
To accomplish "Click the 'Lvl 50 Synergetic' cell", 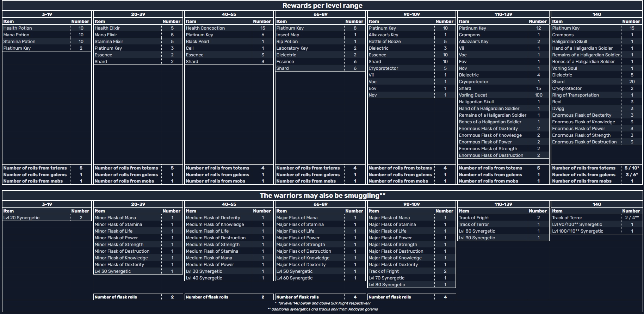I will click(310, 271).
